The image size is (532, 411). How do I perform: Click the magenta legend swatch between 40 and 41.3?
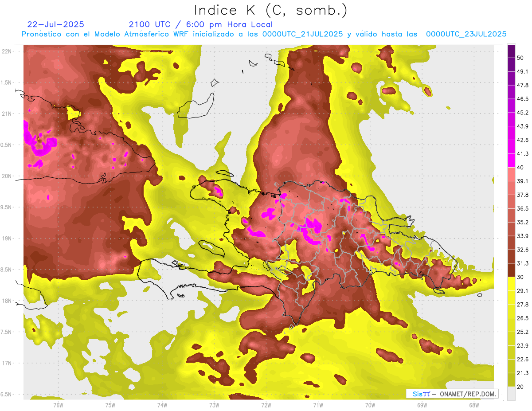tap(512, 160)
